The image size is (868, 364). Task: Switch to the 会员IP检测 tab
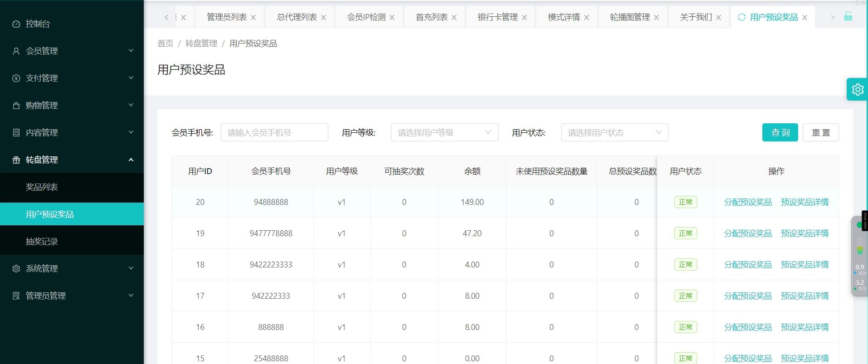click(366, 17)
